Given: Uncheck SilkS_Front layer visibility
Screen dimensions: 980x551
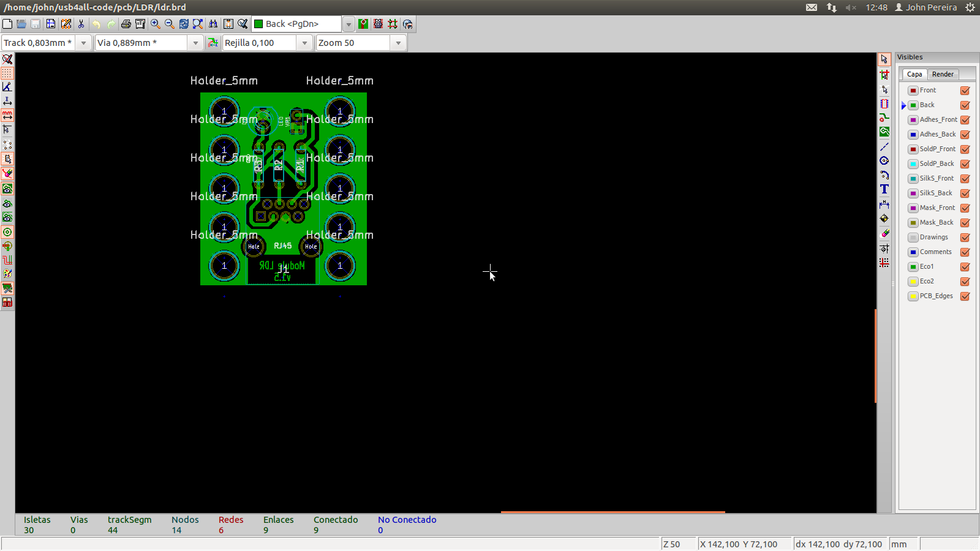Looking at the screenshot, I should pos(965,179).
